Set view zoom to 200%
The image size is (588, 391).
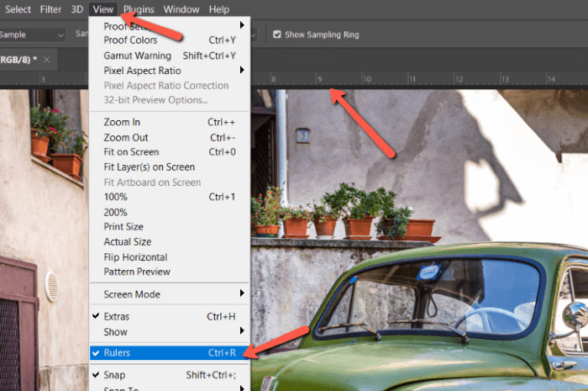coord(115,212)
